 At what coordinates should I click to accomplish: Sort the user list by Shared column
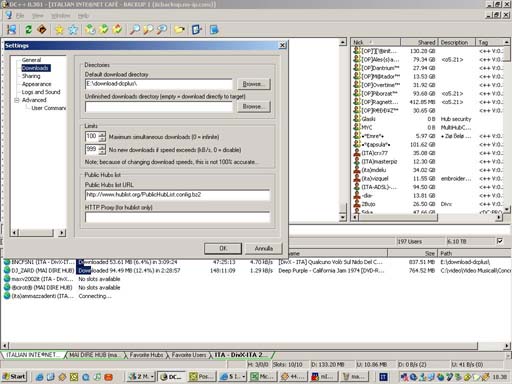coord(419,42)
